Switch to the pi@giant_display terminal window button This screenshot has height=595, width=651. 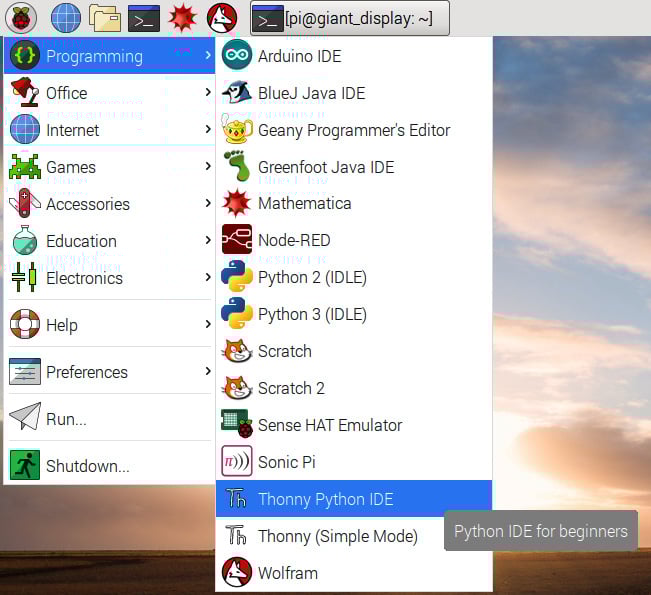tap(350, 18)
